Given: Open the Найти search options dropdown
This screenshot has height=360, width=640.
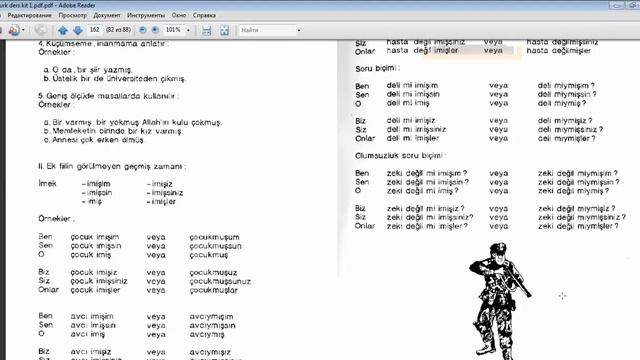Looking at the screenshot, I should 299,30.
